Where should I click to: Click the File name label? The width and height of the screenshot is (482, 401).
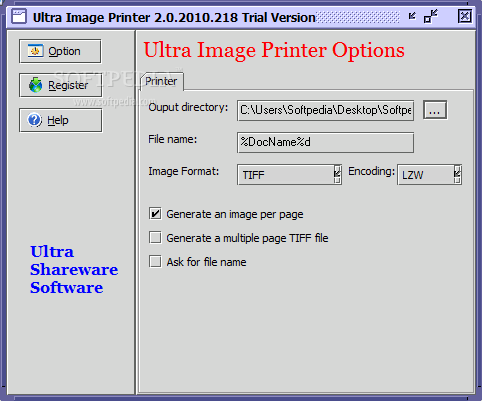[173, 139]
